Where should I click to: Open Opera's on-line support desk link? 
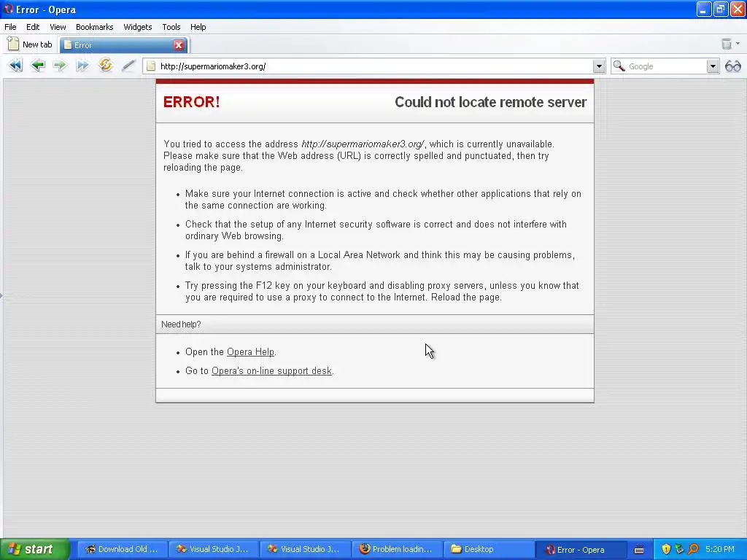(271, 370)
